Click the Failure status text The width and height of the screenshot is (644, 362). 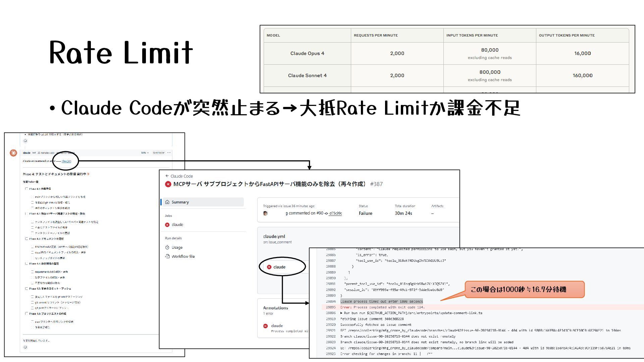pos(365,213)
